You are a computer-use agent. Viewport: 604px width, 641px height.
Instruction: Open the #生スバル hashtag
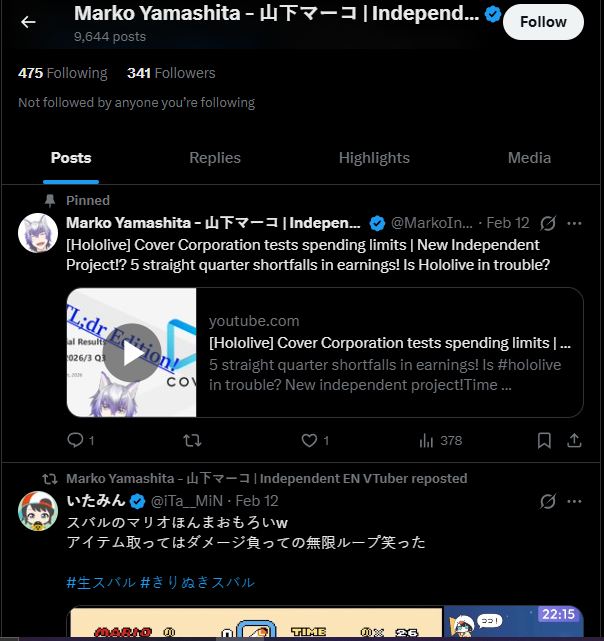coord(101,582)
